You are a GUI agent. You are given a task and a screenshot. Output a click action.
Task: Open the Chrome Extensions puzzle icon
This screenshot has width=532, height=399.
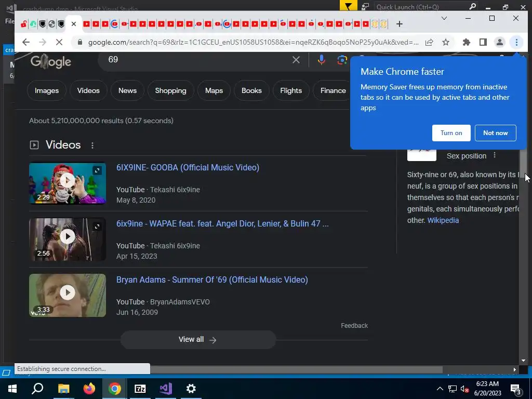pyautogui.click(x=467, y=42)
